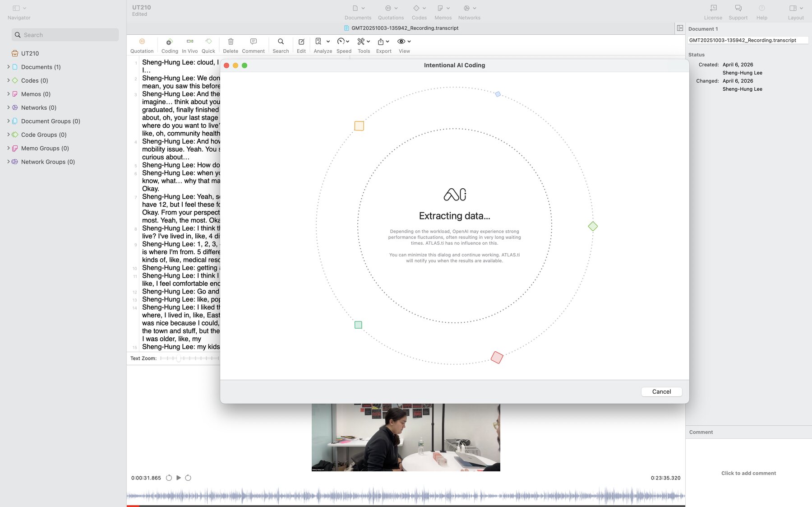Open the Search magnifier tool
The width and height of the screenshot is (812, 507).
click(x=281, y=42)
